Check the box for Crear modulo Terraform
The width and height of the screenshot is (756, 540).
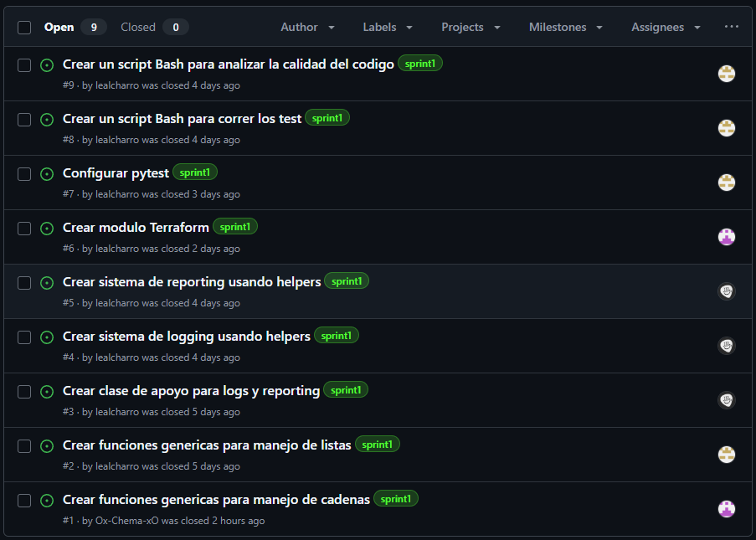coord(24,229)
